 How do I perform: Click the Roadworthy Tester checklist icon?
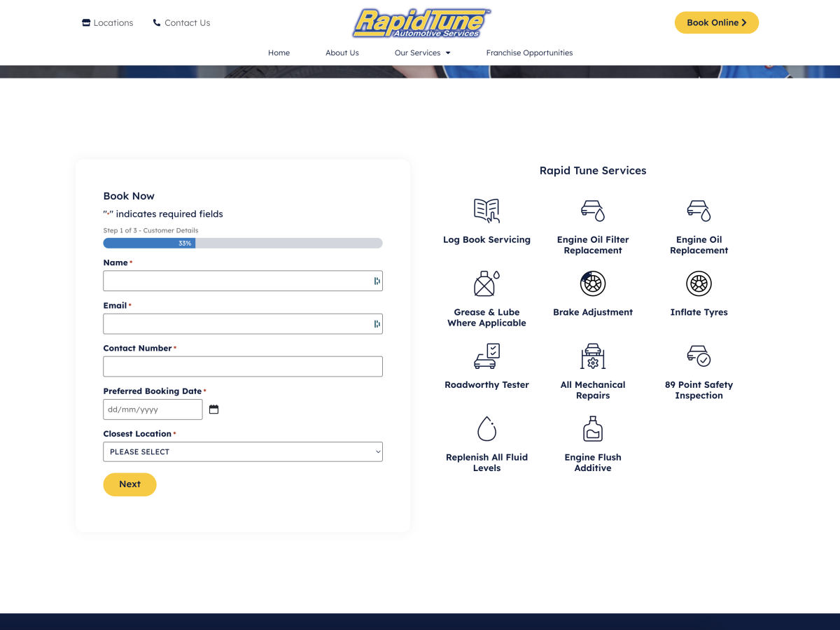[x=486, y=356]
